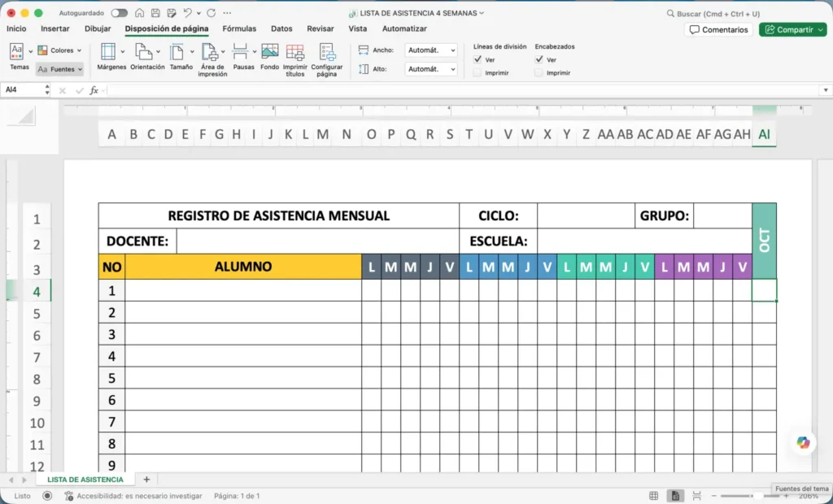833x504 pixels.
Task: Click the home icon in title bar
Action: [139, 13]
